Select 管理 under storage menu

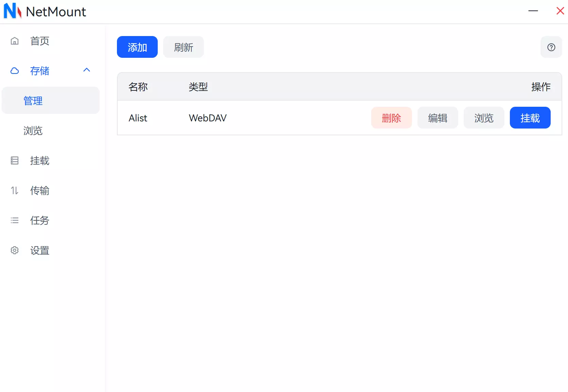point(33,101)
